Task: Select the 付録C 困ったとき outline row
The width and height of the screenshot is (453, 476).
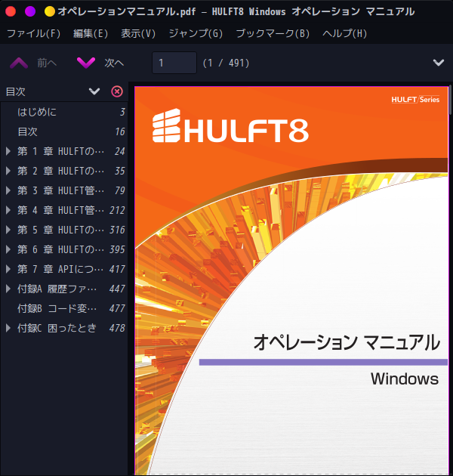Action: [x=65, y=328]
